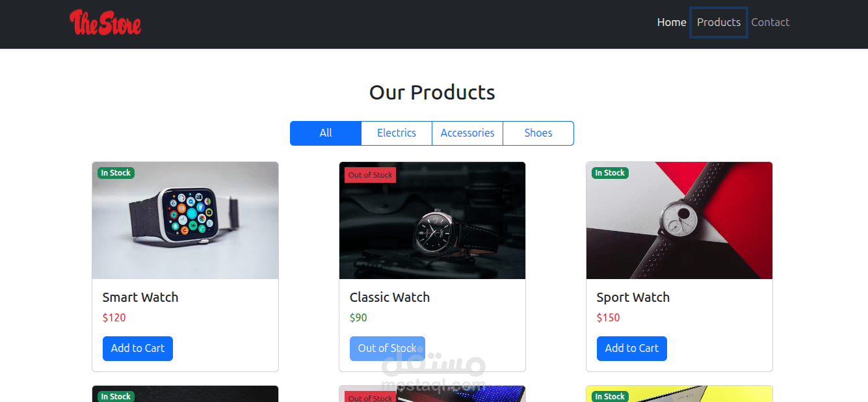
Task: Click the Classic Watch title
Action: pyautogui.click(x=389, y=297)
